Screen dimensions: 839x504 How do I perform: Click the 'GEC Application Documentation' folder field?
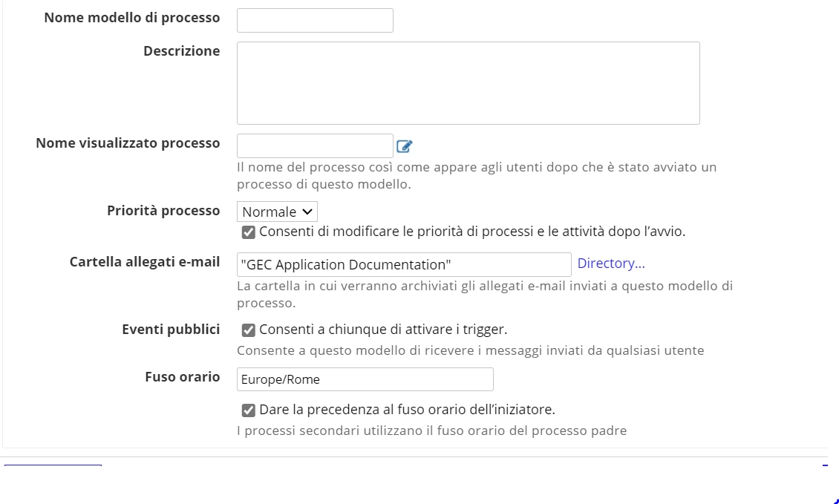[404, 265]
